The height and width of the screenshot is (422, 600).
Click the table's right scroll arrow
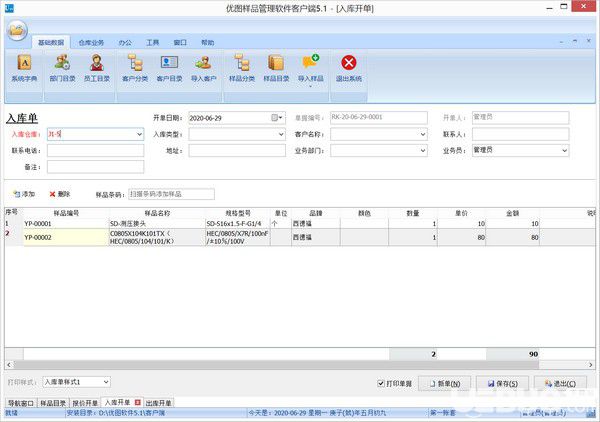point(590,365)
